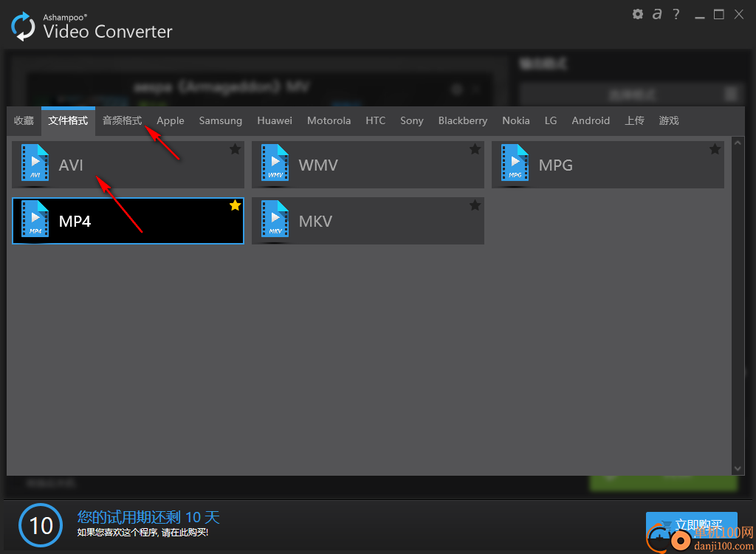
Task: Open the Blackberry device tab
Action: [463, 120]
